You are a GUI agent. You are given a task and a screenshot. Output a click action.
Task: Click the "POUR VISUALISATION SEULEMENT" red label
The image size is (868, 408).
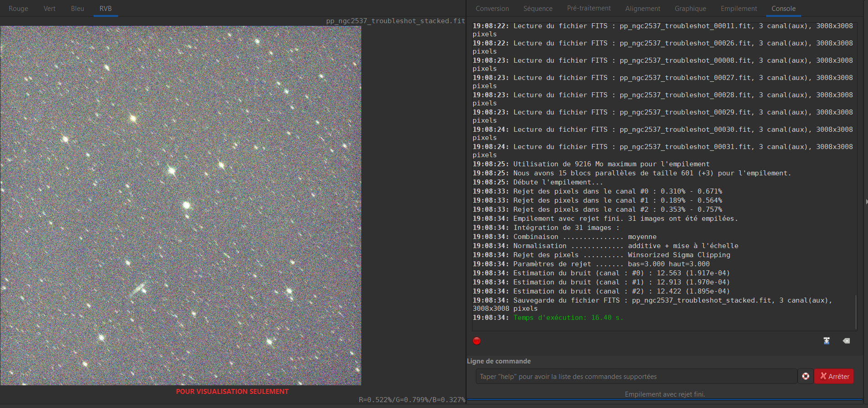[232, 391]
